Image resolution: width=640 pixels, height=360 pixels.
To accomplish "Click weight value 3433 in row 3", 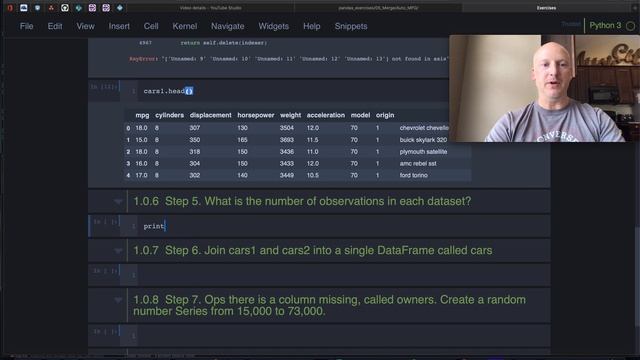I will [x=287, y=163].
